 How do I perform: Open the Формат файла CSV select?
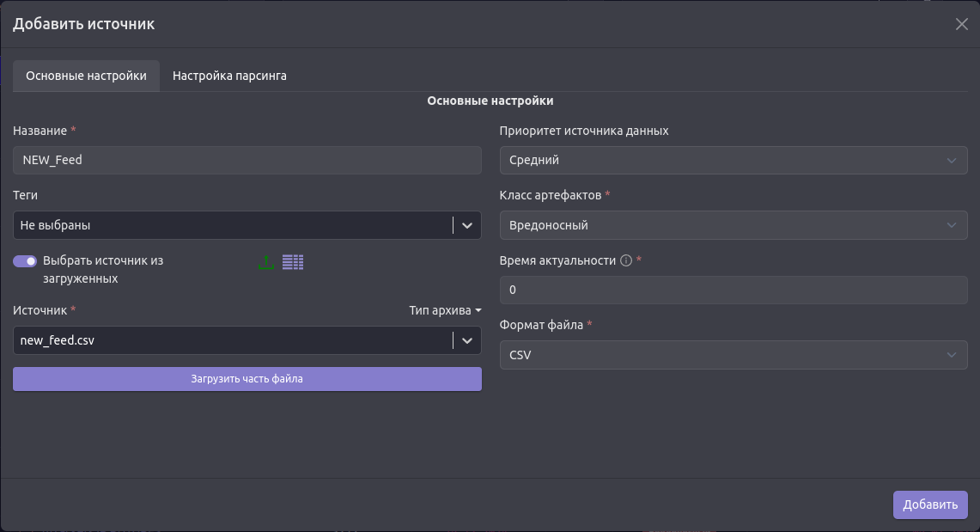click(x=733, y=355)
